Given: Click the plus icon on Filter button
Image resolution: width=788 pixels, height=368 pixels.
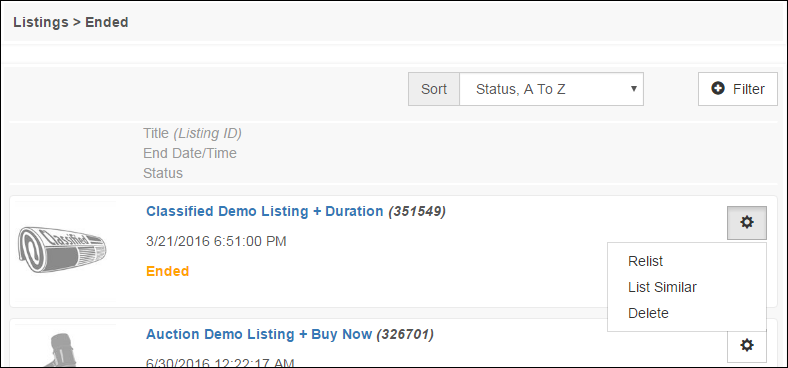Looking at the screenshot, I should 718,88.
